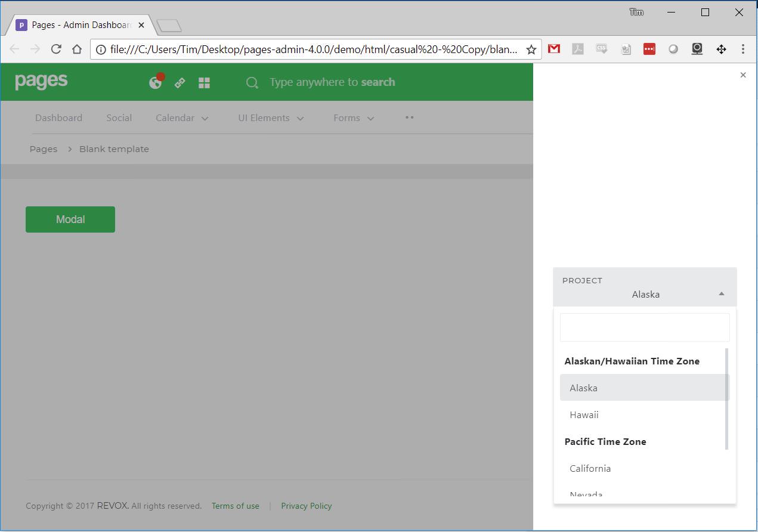Bookmark page with the star icon
758x532 pixels.
531,50
